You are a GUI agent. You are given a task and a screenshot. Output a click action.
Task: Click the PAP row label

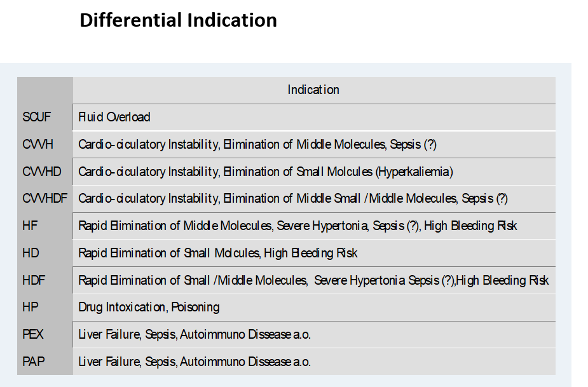[x=33, y=362]
